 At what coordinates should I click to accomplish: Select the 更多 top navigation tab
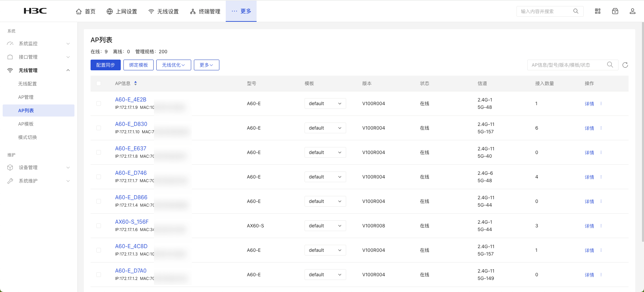coord(241,11)
